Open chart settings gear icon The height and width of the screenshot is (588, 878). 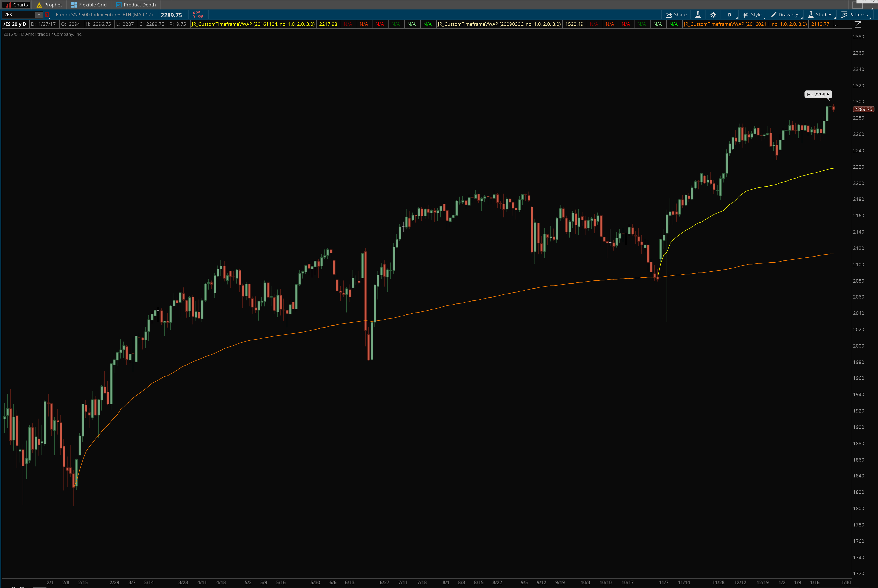click(713, 15)
